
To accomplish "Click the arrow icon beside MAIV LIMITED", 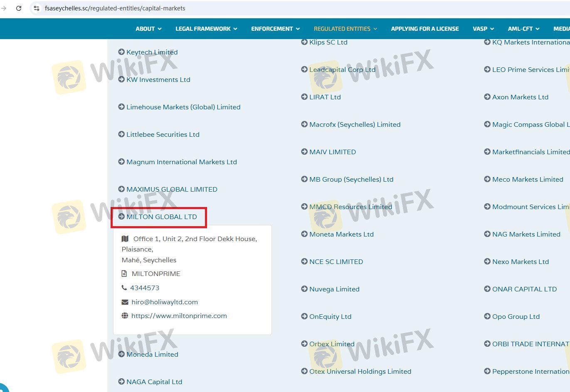I will point(304,152).
